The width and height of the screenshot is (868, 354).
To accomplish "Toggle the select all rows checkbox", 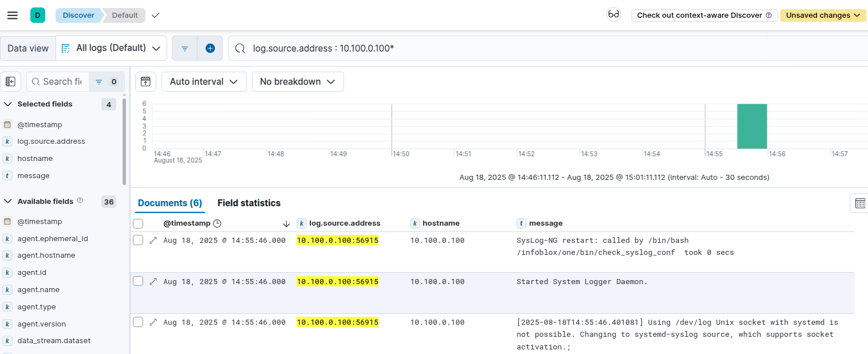I will 138,223.
